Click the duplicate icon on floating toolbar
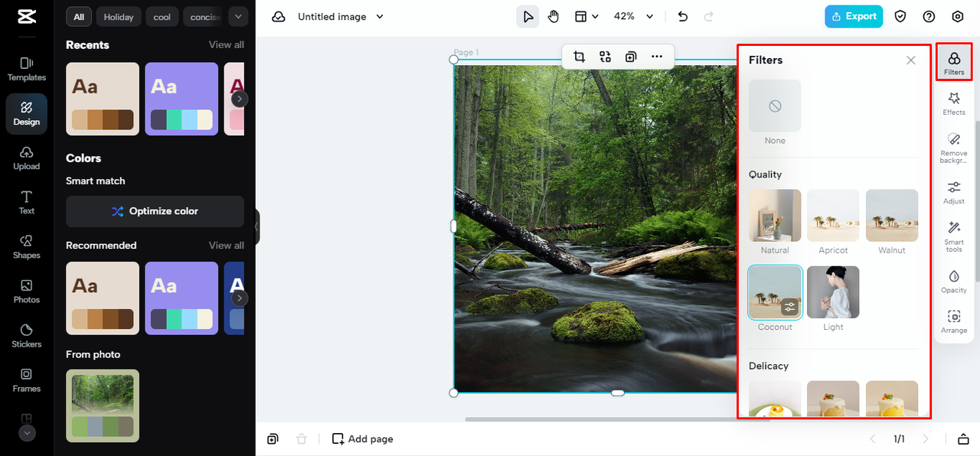The image size is (980, 456). (631, 57)
